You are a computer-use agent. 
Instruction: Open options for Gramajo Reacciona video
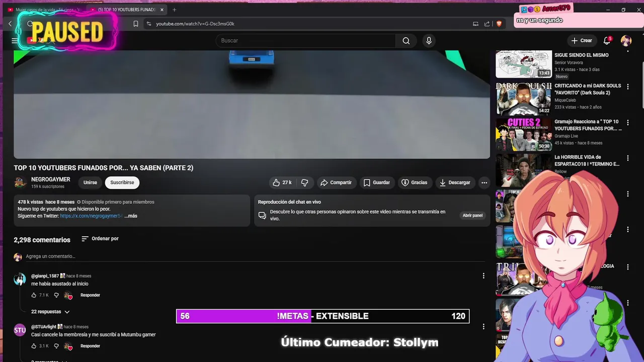coord(627,122)
